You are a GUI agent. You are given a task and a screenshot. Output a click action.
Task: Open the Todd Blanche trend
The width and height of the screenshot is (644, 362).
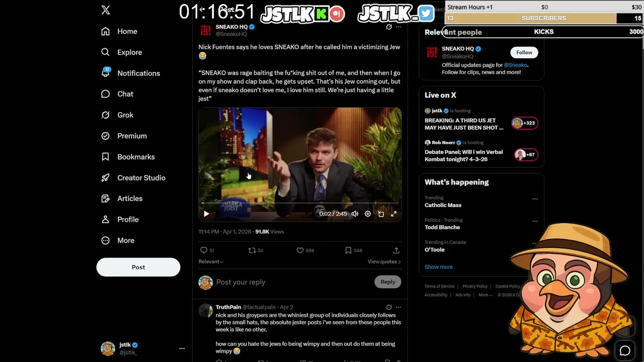coord(442,227)
